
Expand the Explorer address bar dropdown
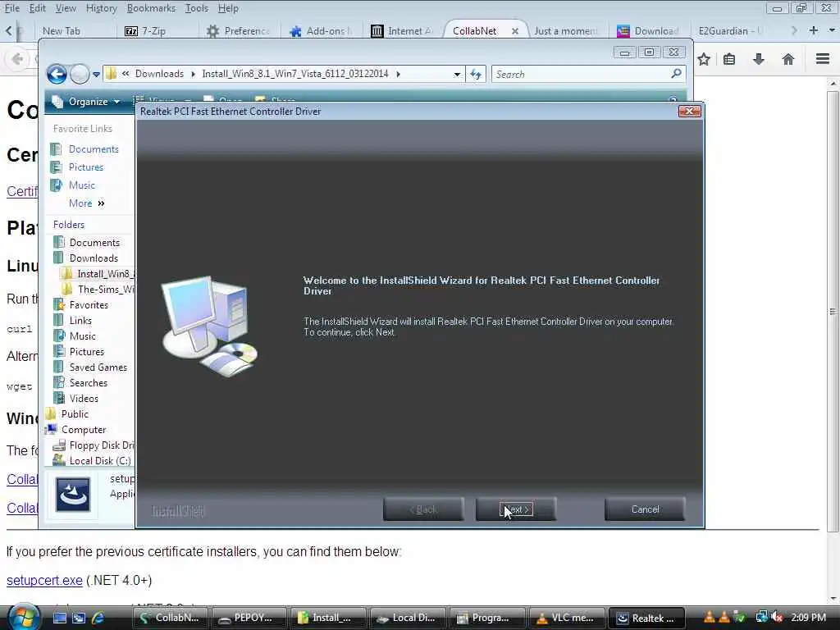[x=457, y=75]
